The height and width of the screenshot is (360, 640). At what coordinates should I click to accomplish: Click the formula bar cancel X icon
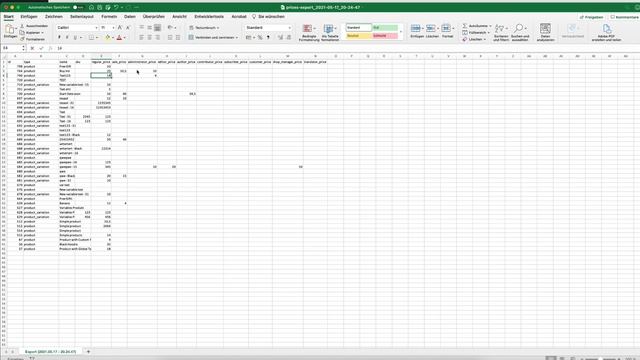pyautogui.click(x=32, y=48)
